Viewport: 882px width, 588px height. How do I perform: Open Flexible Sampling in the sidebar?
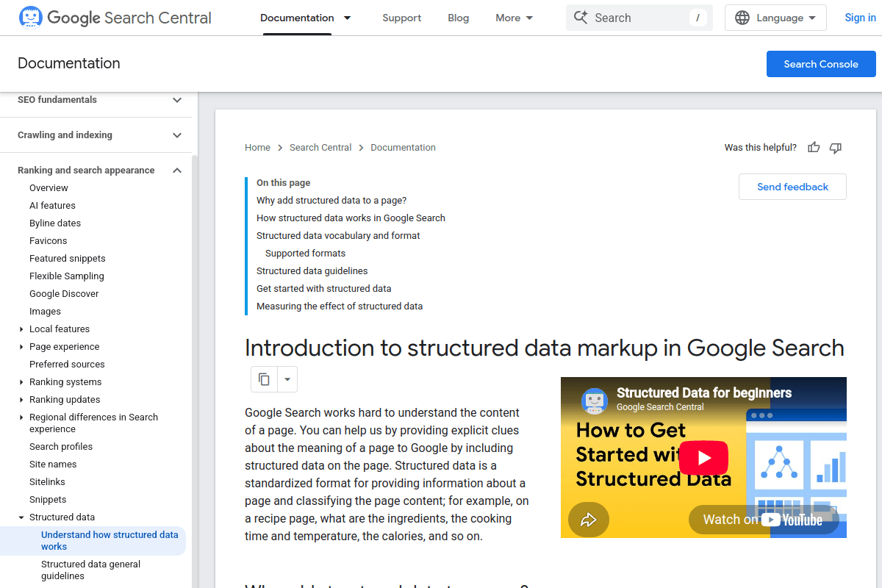tap(67, 276)
